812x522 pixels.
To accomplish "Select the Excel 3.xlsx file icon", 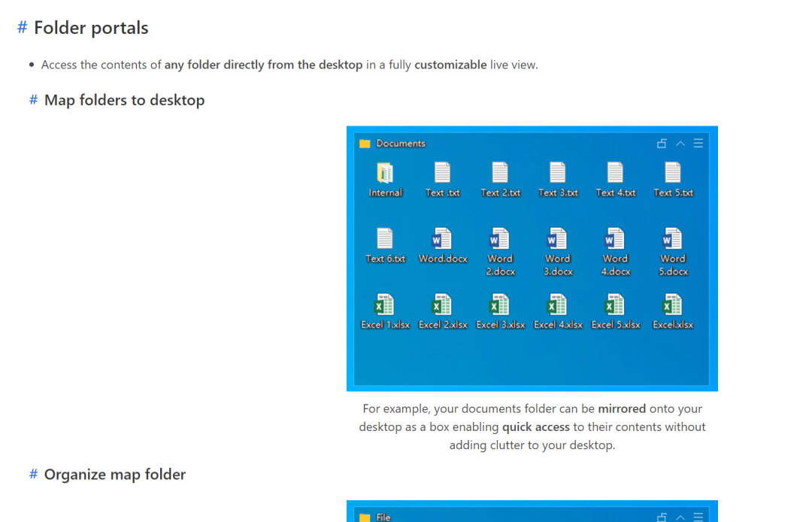I will [500, 305].
